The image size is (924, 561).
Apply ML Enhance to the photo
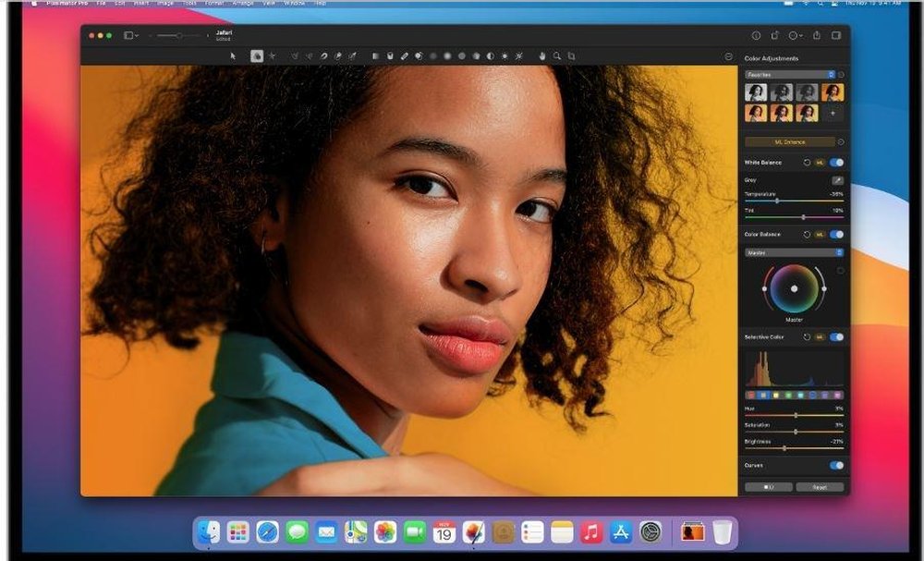point(790,141)
